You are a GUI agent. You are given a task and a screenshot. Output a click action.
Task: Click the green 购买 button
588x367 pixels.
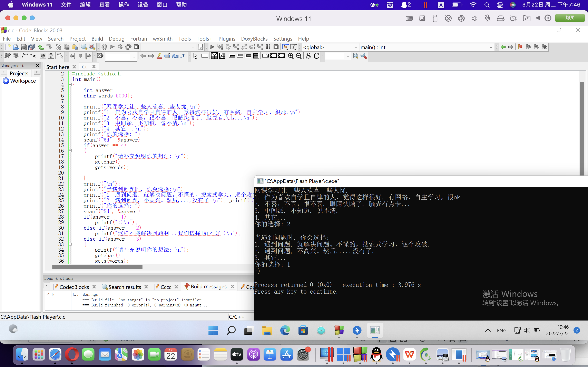pos(570,18)
